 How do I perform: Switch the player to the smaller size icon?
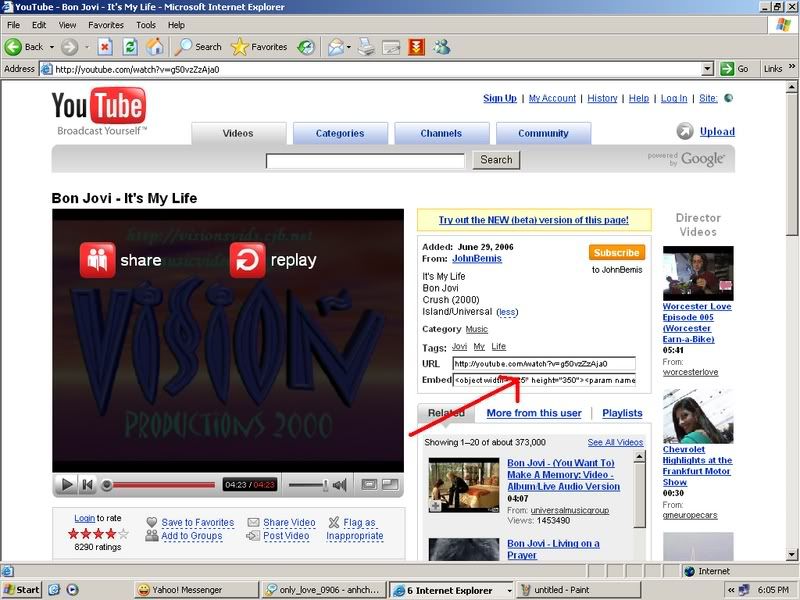pyautogui.click(x=369, y=484)
